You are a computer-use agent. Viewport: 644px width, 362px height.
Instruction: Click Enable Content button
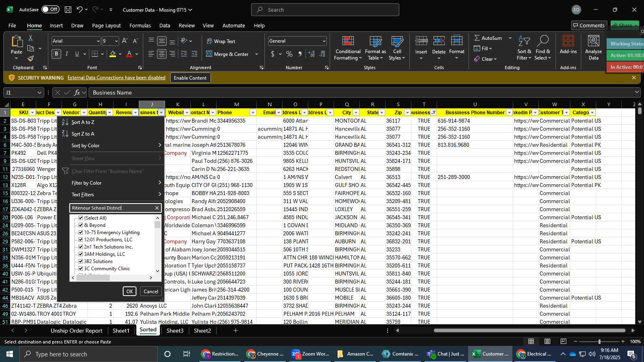tap(190, 78)
